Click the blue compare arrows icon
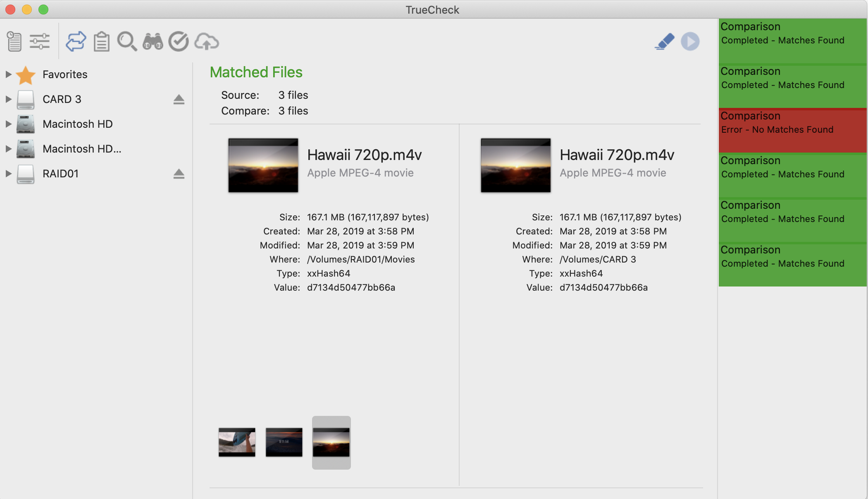868x499 pixels. coord(76,41)
